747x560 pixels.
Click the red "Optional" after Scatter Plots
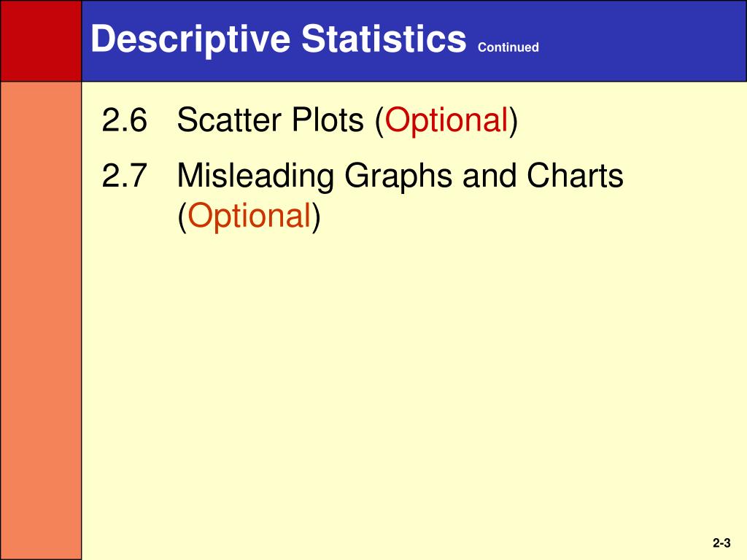446,121
